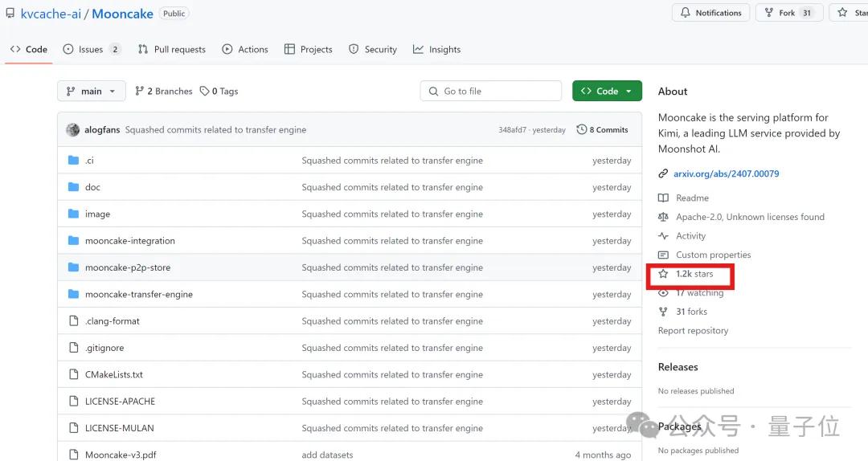Click the eye icon beside 17 watching
This screenshot has height=461, width=868.
click(664, 293)
